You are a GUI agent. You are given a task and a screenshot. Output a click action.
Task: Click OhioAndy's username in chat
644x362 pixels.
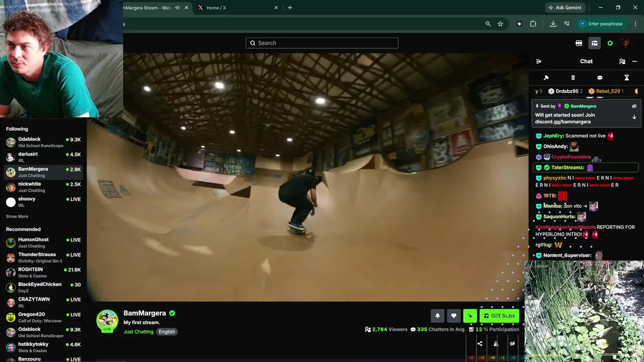(x=555, y=146)
